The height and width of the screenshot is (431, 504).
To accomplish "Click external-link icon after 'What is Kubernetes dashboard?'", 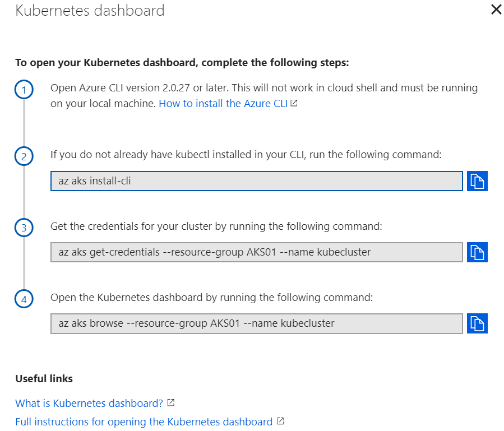I will [x=171, y=402].
